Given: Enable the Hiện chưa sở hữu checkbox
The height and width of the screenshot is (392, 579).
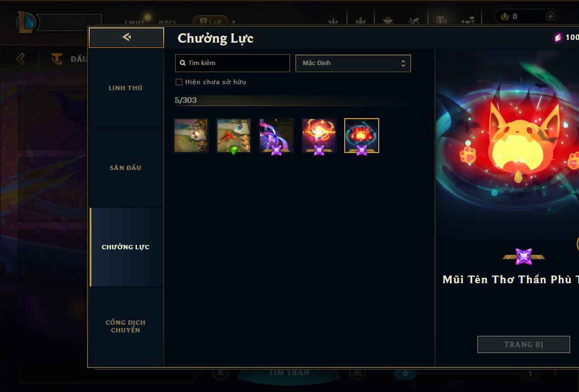Looking at the screenshot, I should point(179,82).
